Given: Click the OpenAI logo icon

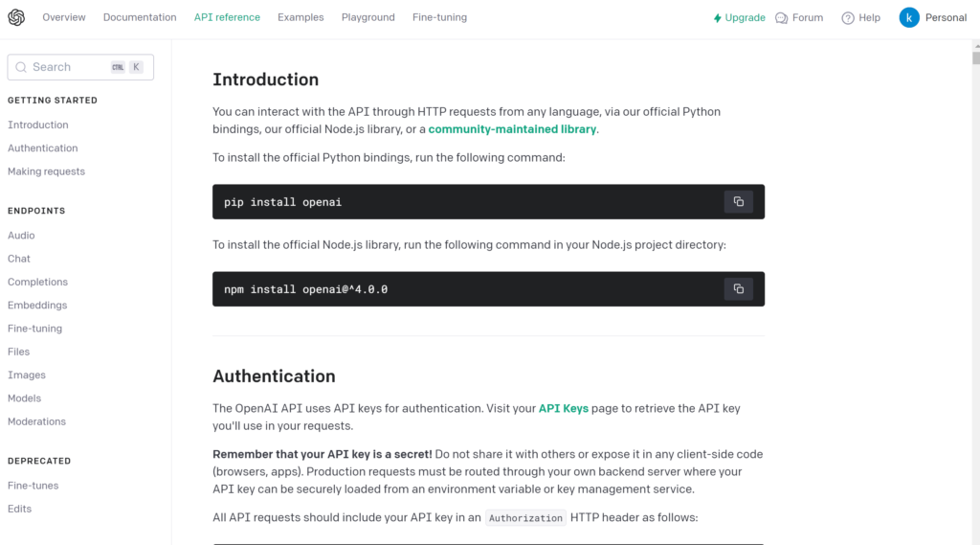Looking at the screenshot, I should pos(16,17).
